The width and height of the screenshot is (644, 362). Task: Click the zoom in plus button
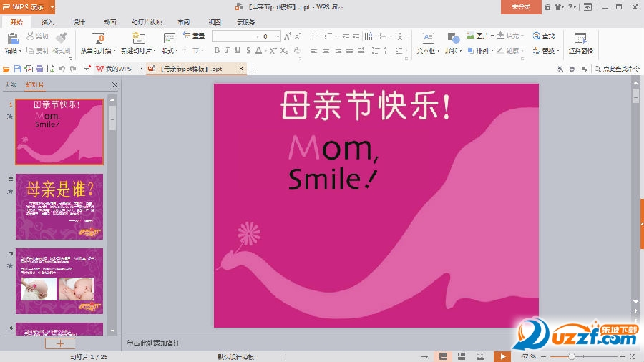click(x=623, y=357)
